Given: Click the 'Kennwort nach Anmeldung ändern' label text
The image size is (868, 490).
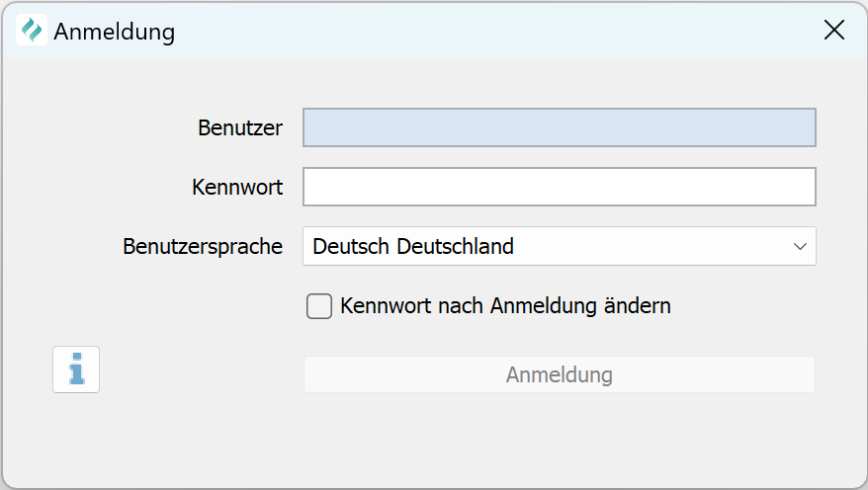Looking at the screenshot, I should pos(505,306).
